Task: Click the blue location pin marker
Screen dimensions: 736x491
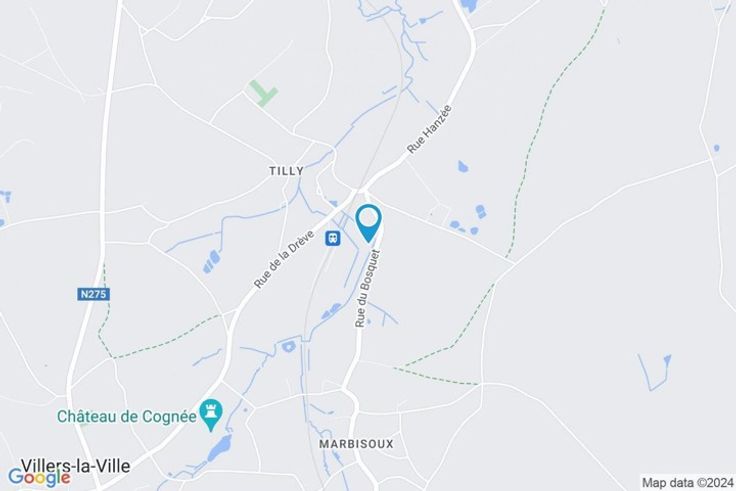Action: point(368,223)
